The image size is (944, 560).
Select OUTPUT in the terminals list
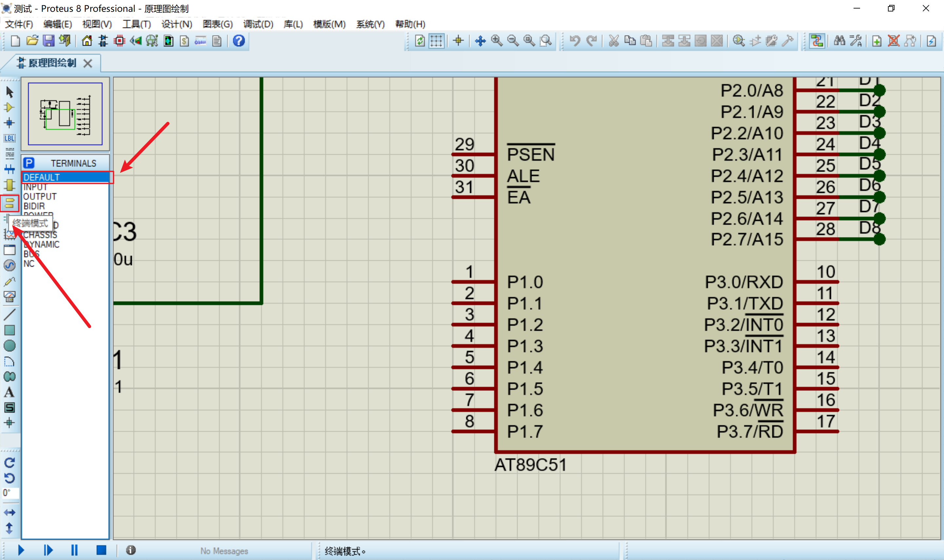click(x=40, y=196)
